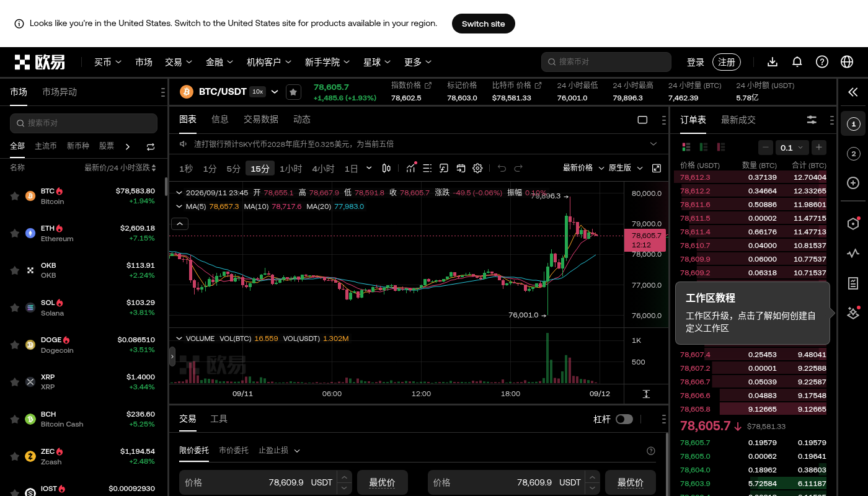Switch to the 信息 chart tab
This screenshot has width=868, height=496.
[x=220, y=119]
